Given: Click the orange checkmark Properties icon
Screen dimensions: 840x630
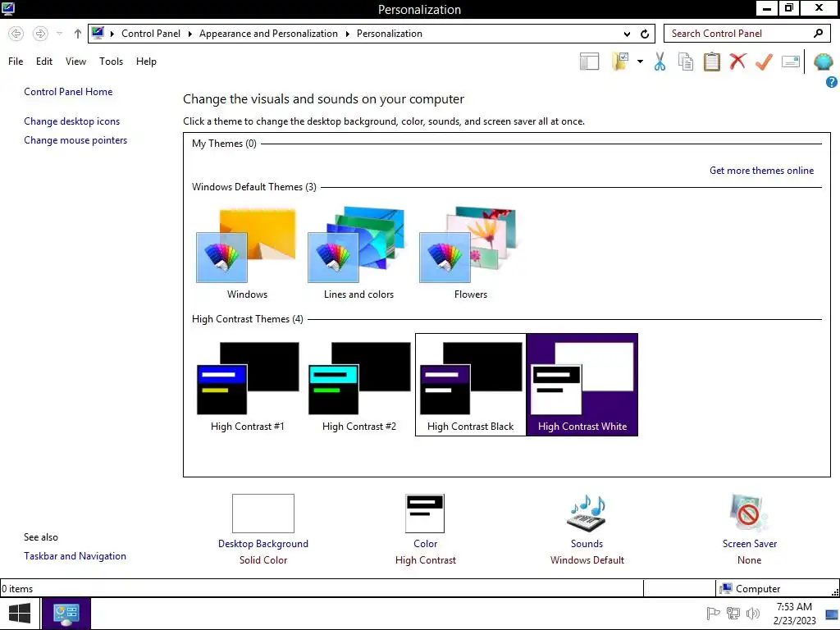Looking at the screenshot, I should [764, 62].
